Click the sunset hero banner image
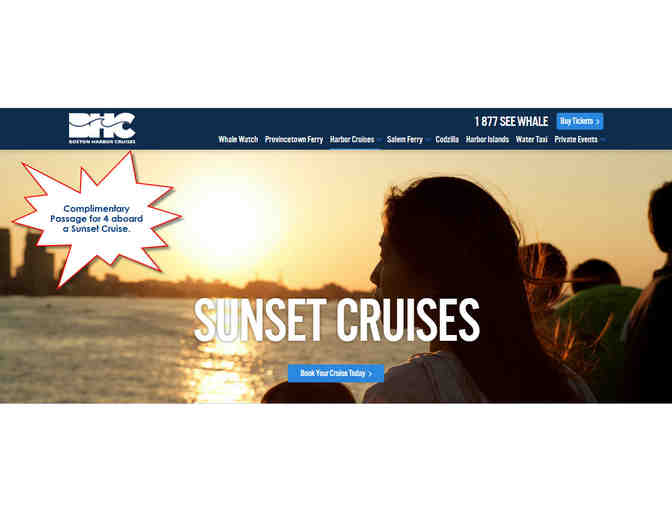The image size is (672, 510). [336, 276]
